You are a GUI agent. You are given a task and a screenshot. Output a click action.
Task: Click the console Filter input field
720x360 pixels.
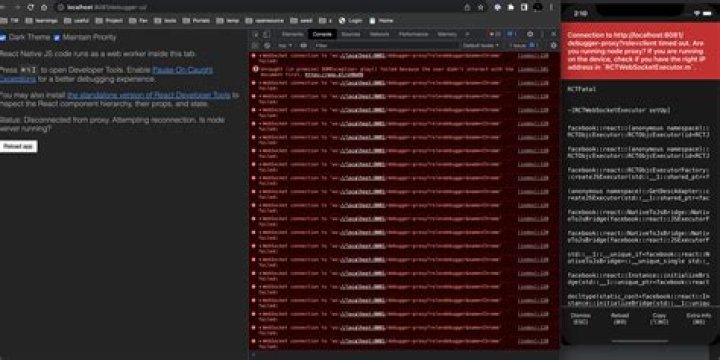tap(386, 45)
